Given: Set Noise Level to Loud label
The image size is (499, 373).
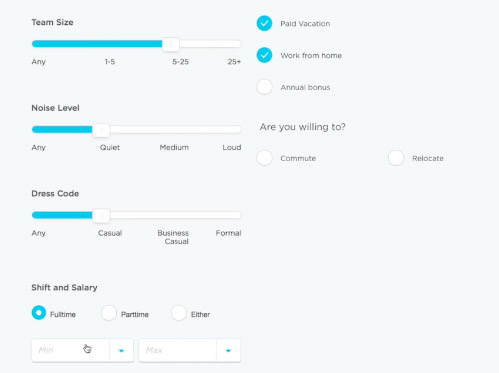Looking at the screenshot, I should point(232,147).
